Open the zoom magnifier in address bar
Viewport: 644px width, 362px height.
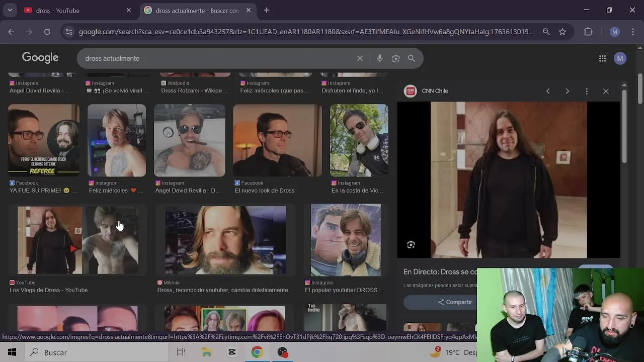(x=546, y=32)
